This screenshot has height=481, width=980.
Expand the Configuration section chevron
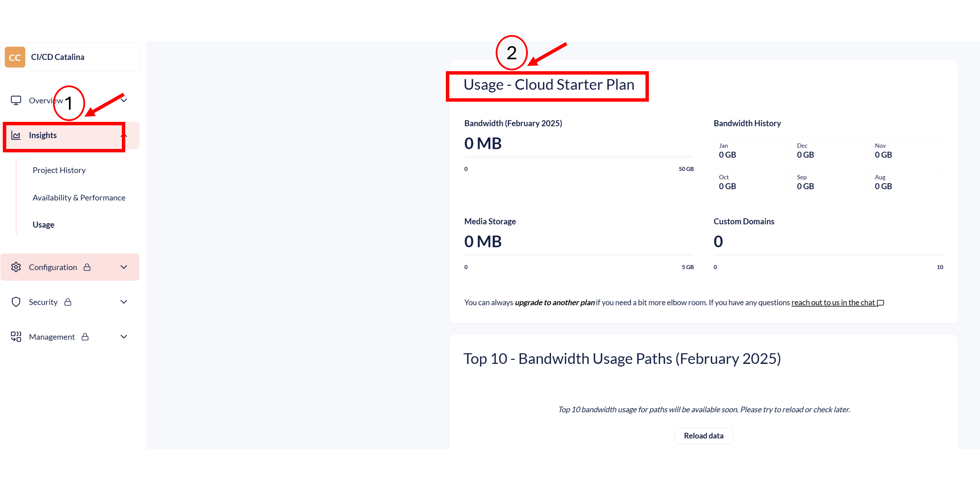coord(124,267)
